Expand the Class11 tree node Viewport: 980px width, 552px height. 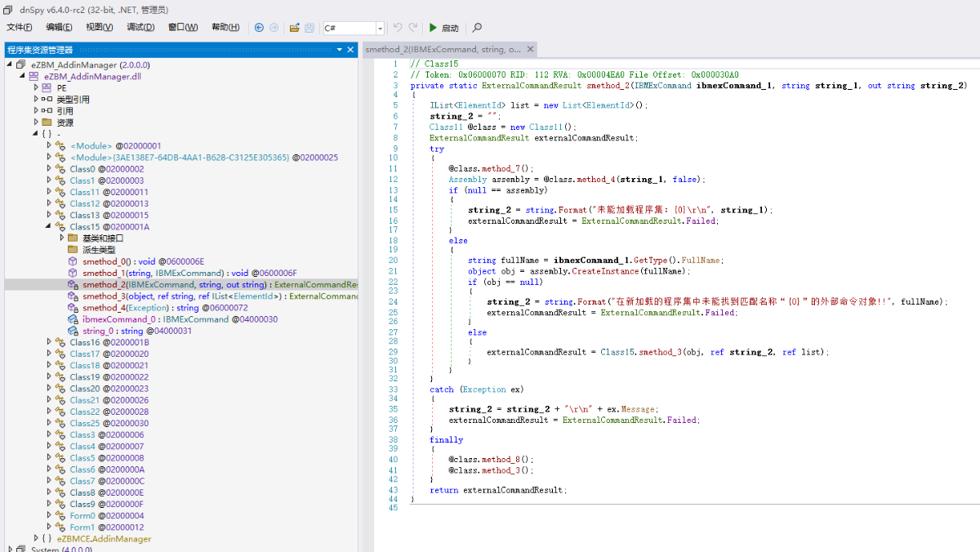coord(49,192)
